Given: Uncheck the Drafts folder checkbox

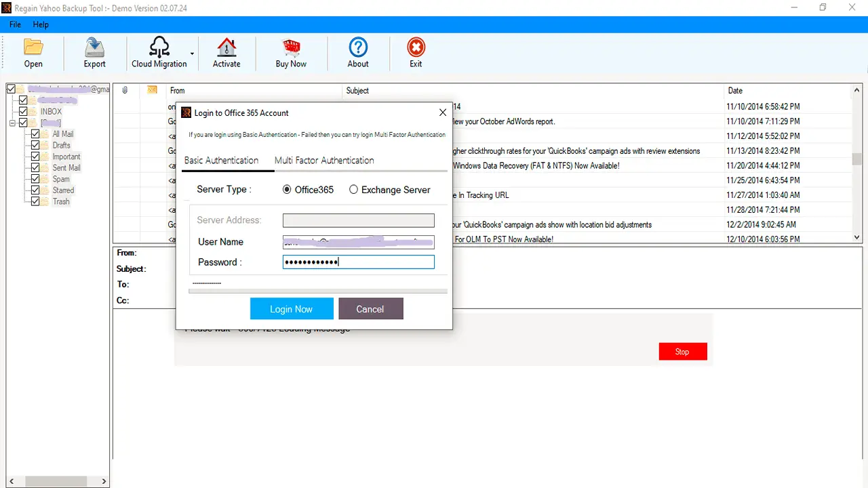Looking at the screenshot, I should [x=35, y=145].
